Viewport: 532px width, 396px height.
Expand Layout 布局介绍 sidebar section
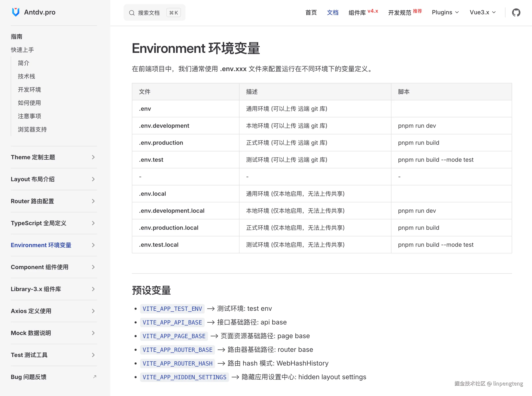pos(33,179)
